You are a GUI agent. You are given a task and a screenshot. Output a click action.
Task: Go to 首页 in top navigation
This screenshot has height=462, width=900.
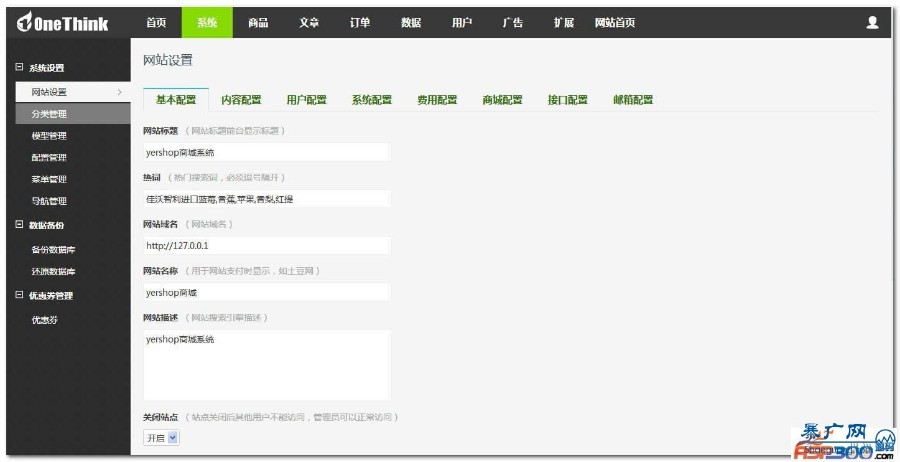[156, 23]
